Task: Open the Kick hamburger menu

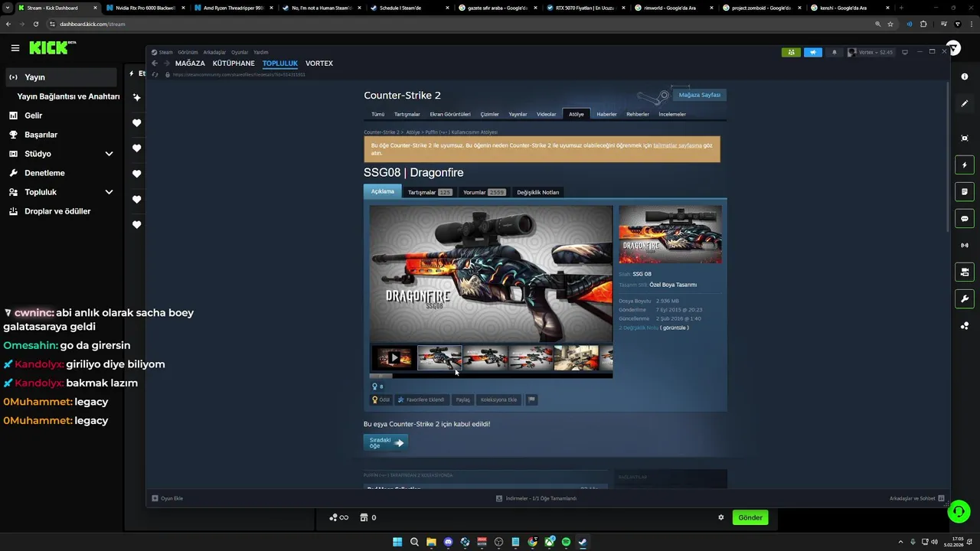Action: [15, 48]
